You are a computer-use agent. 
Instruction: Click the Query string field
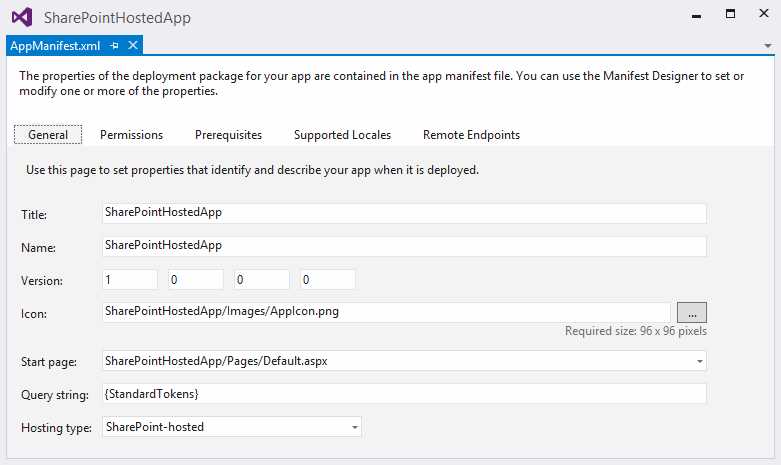(404, 394)
